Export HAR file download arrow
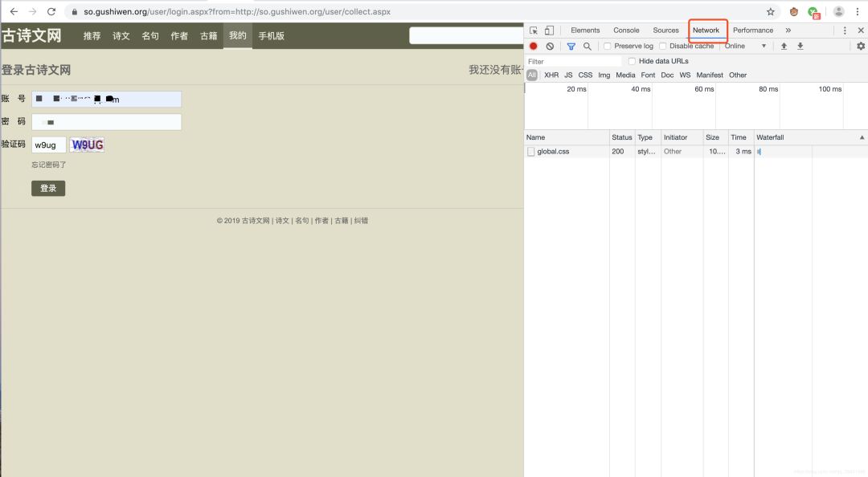Viewport: 868px width, 477px height. click(x=800, y=47)
